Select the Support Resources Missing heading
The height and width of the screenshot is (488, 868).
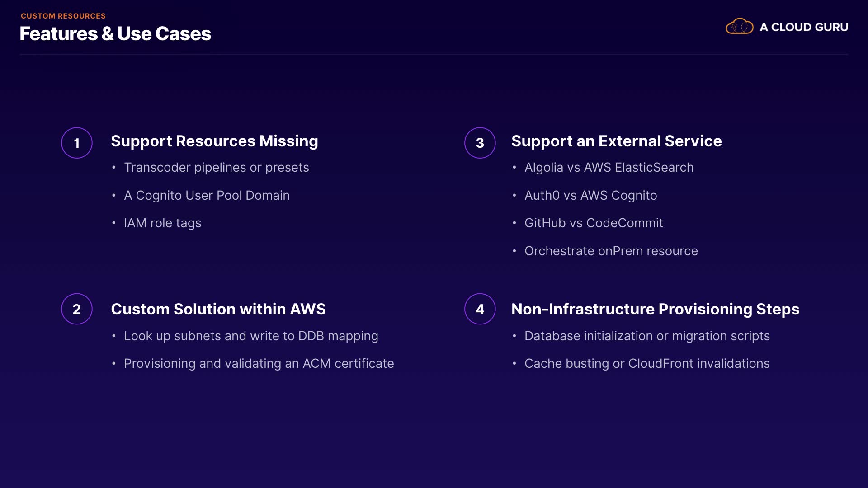point(214,141)
